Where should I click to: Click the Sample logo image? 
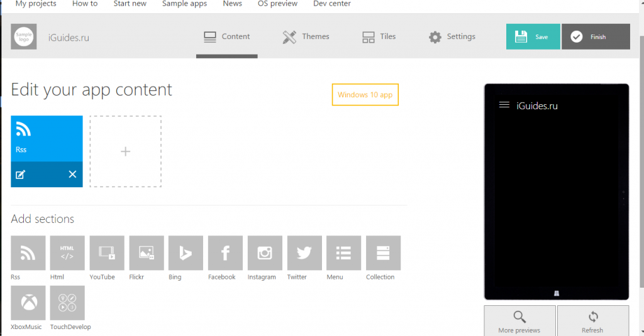coord(24,36)
